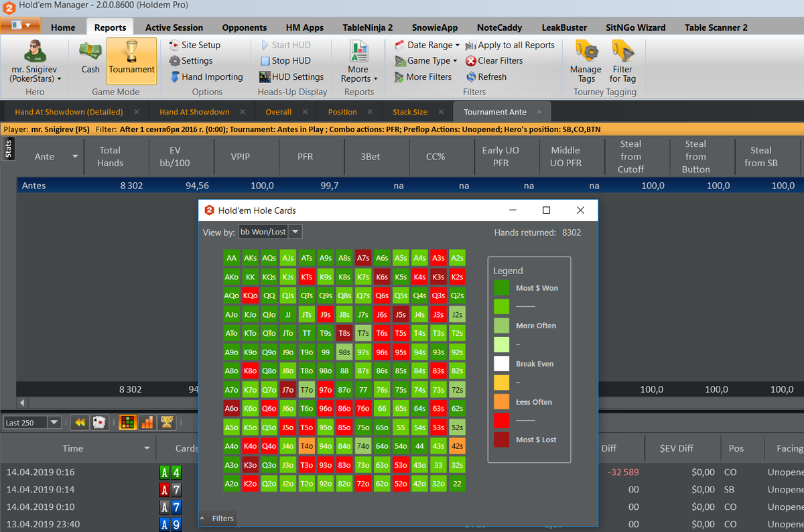Click the A7s dark red cell
Image resolution: width=804 pixels, height=532 pixels.
(363, 258)
